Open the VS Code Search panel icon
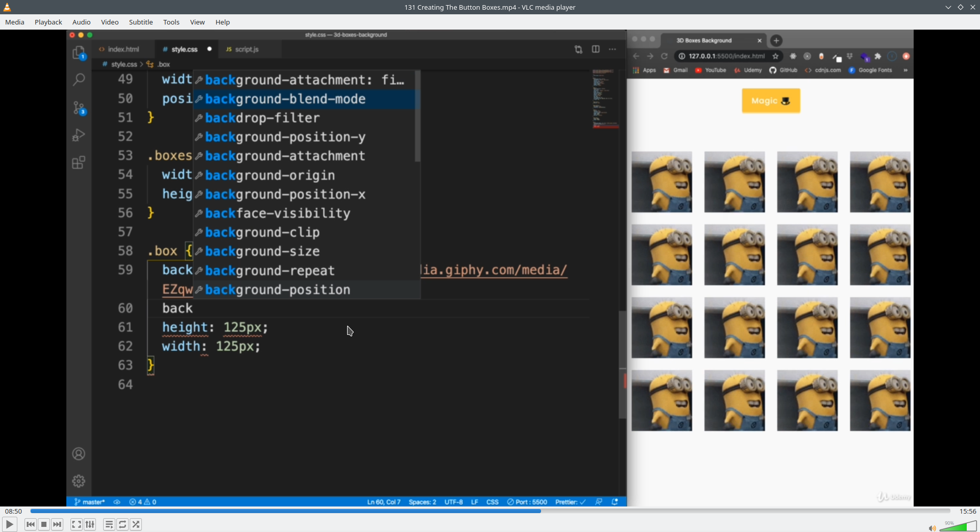980x532 pixels. pos(79,80)
